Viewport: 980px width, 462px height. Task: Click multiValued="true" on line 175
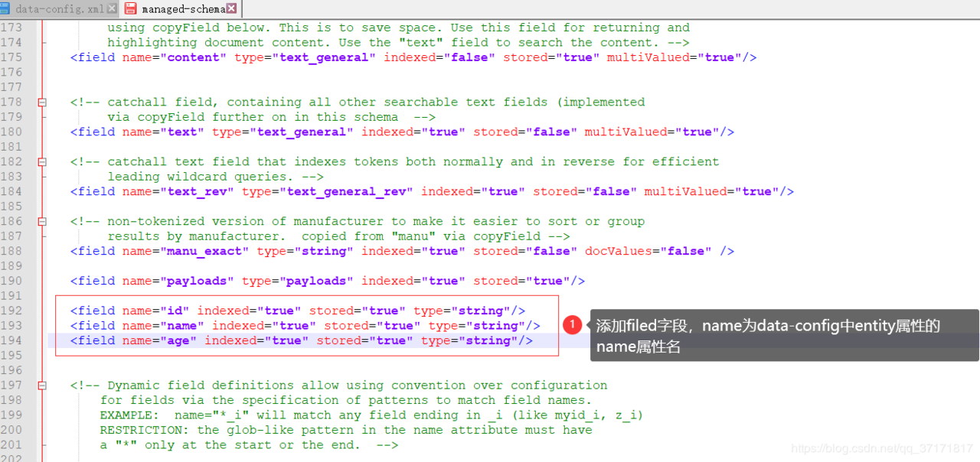click(675, 57)
